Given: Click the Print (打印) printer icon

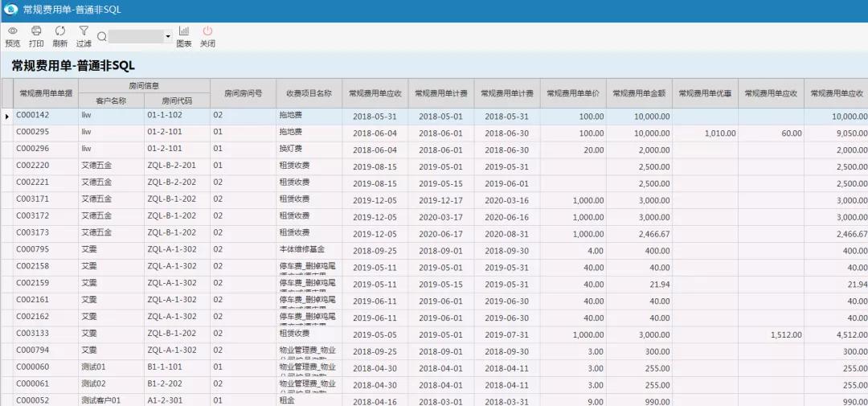Looking at the screenshot, I should (36, 31).
